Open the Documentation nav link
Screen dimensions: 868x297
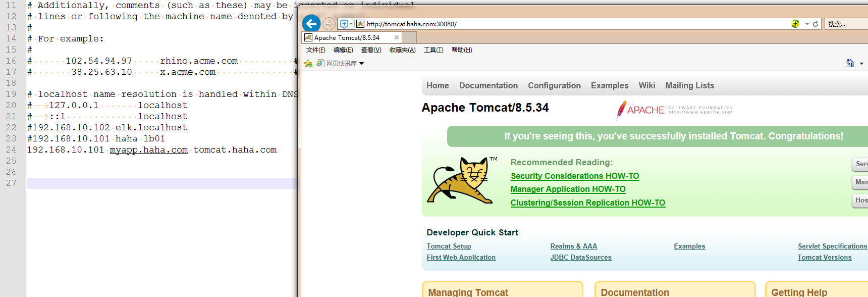(488, 85)
